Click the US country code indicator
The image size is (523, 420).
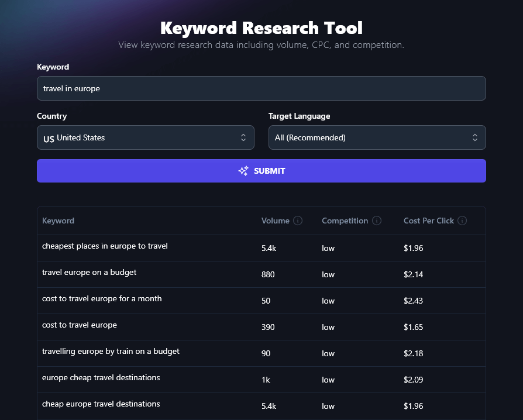48,137
